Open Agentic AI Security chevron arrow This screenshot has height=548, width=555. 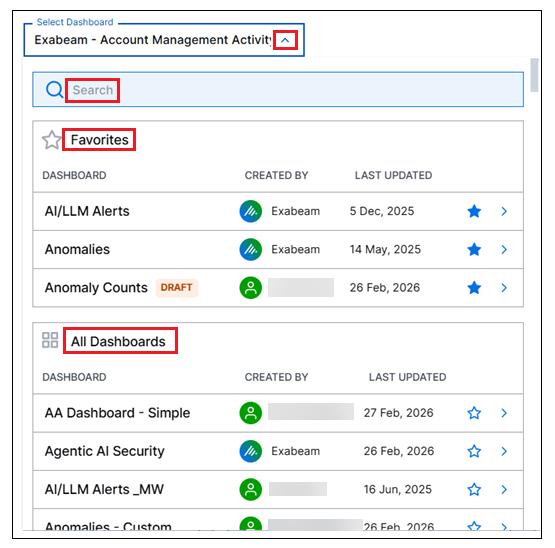click(504, 451)
